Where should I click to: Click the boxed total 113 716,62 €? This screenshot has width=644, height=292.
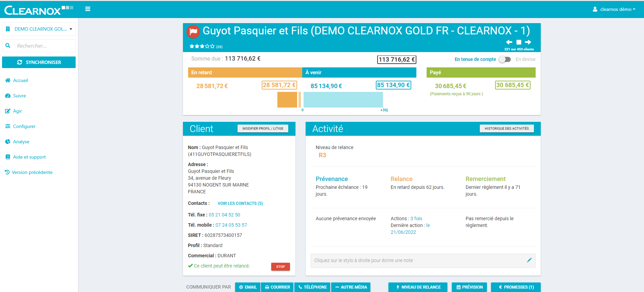coord(397,60)
